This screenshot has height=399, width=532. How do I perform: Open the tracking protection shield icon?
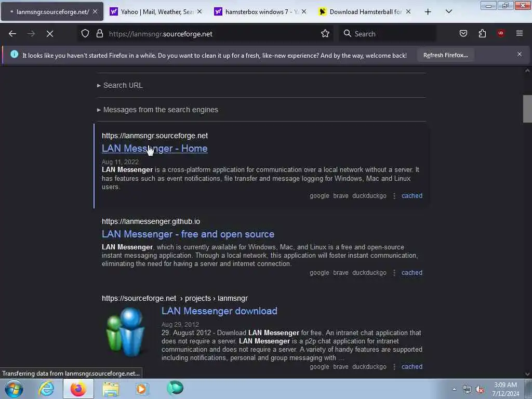(x=85, y=34)
